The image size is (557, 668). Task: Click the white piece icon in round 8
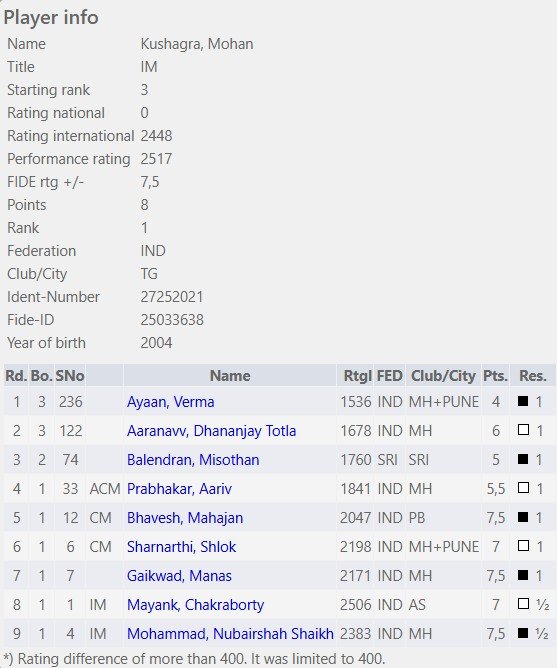point(523,604)
